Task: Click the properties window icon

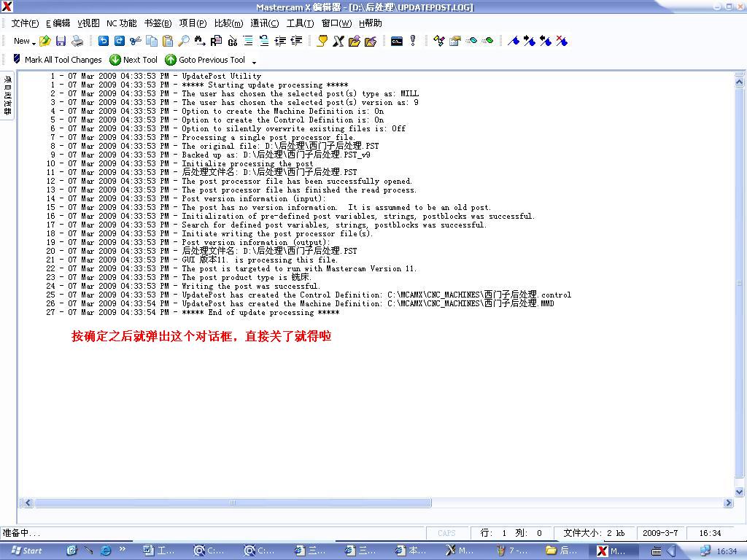Action: [455, 42]
